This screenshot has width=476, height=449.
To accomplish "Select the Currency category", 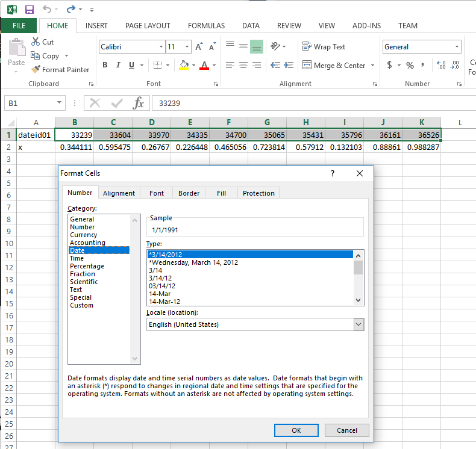I will click(84, 235).
